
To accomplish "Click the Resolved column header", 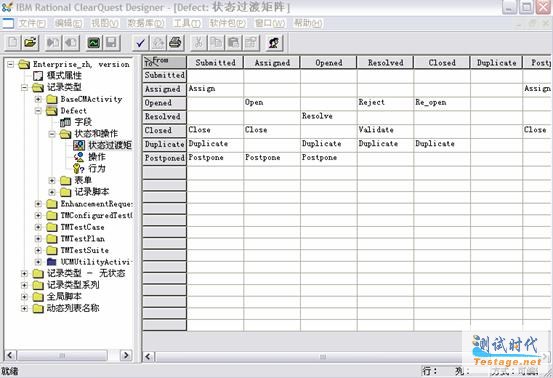I will click(x=385, y=63).
